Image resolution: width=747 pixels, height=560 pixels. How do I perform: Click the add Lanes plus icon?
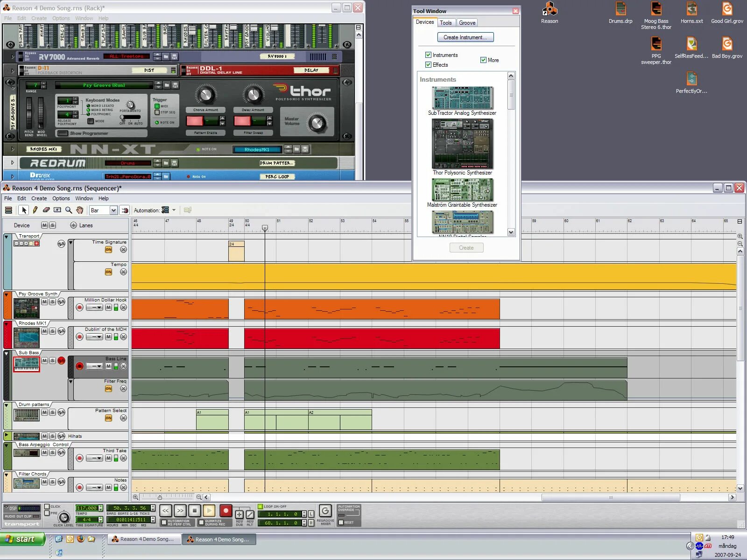coord(73,225)
